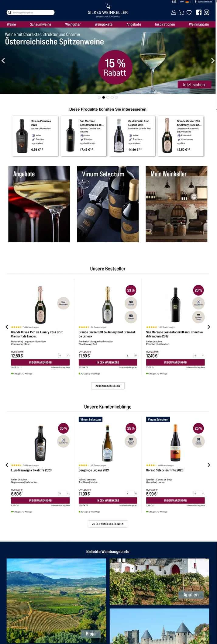Select the last carousel dot indicator
The image size is (217, 644).
pyautogui.click(x=116, y=98)
